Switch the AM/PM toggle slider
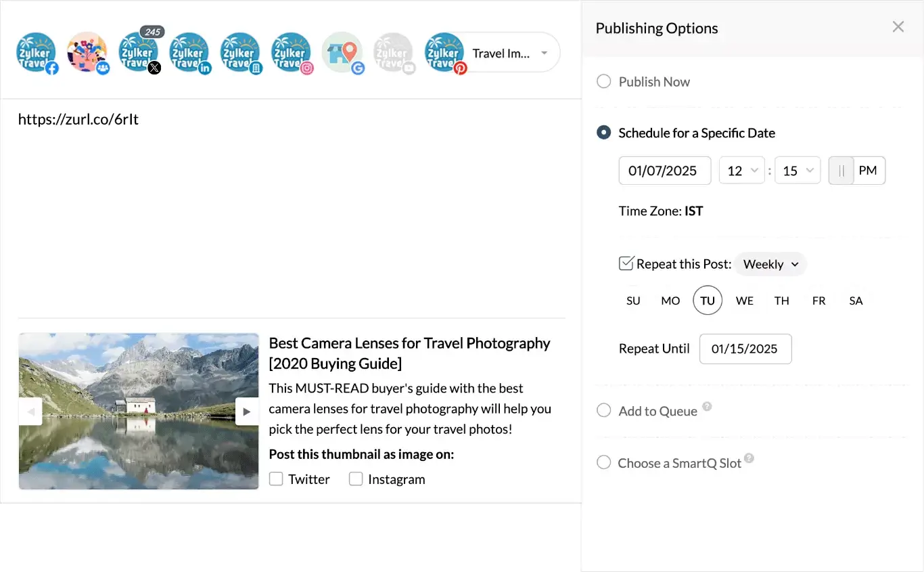924x572 pixels. [x=841, y=171]
